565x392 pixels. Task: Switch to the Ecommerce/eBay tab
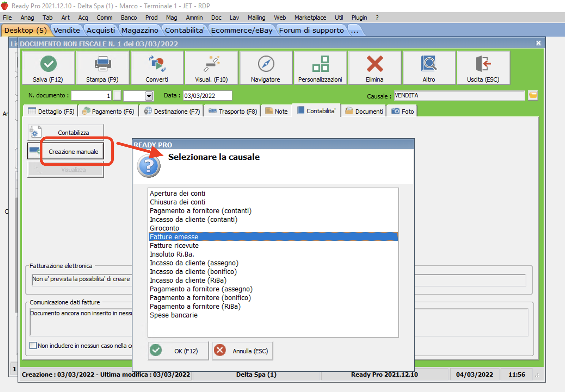[242, 30]
